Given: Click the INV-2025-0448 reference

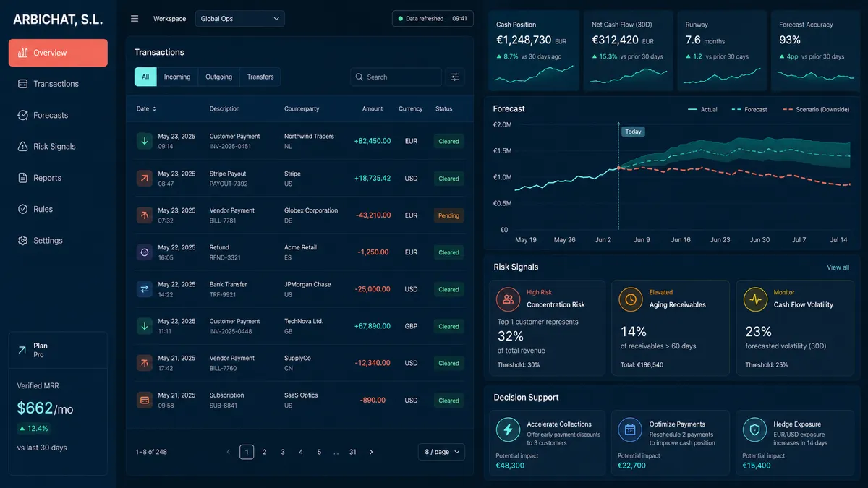Looking at the screenshot, I should coord(230,331).
